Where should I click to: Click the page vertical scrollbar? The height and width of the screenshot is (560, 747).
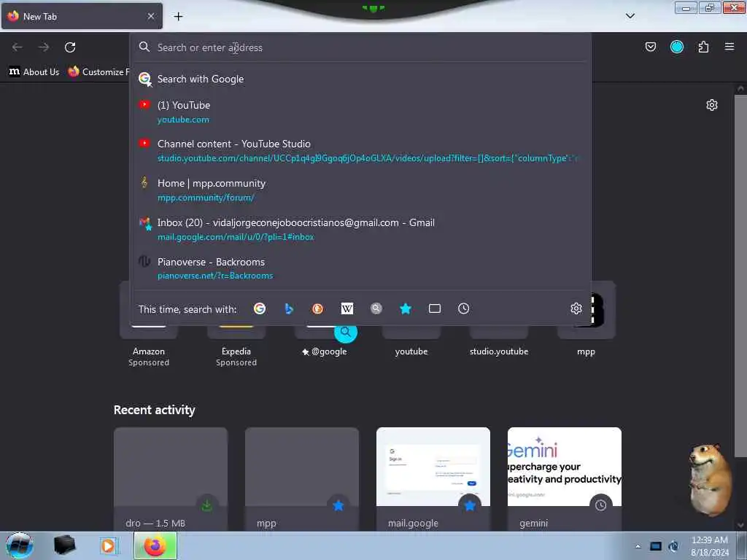pos(740,276)
